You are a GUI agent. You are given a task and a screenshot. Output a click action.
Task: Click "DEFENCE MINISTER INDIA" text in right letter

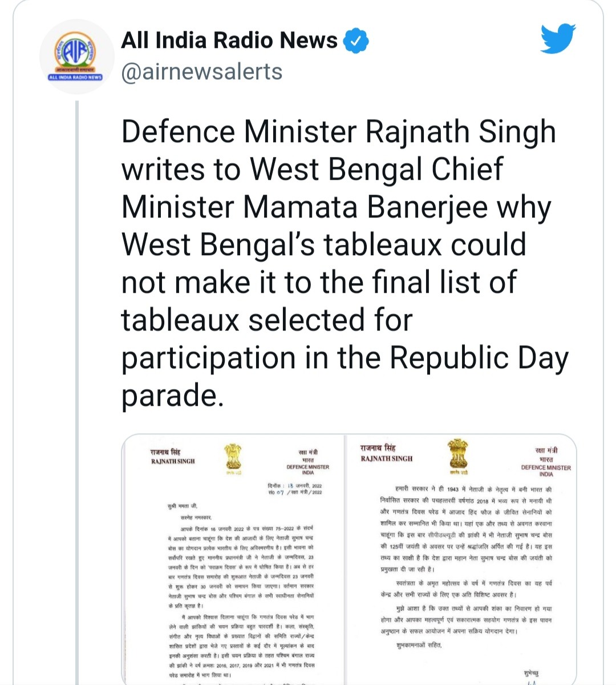coord(546,470)
